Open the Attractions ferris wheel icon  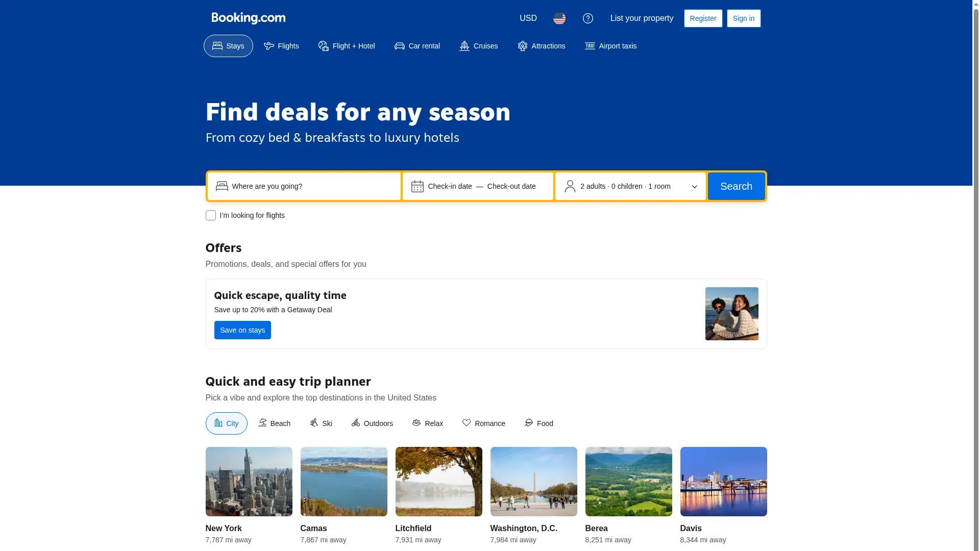point(523,45)
